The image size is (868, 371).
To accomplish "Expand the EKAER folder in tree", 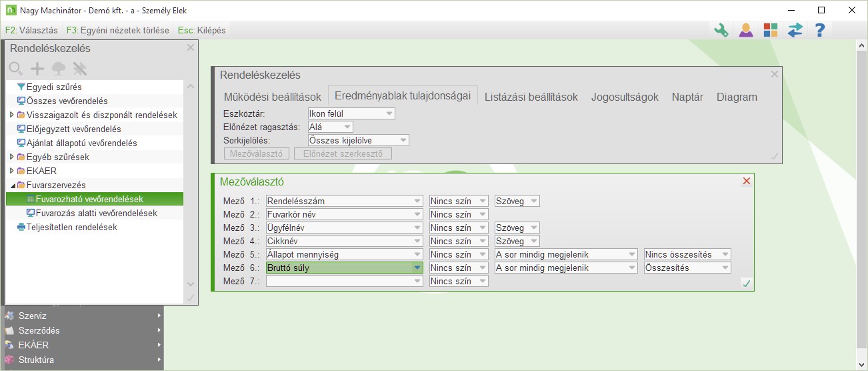I will click(x=11, y=171).
